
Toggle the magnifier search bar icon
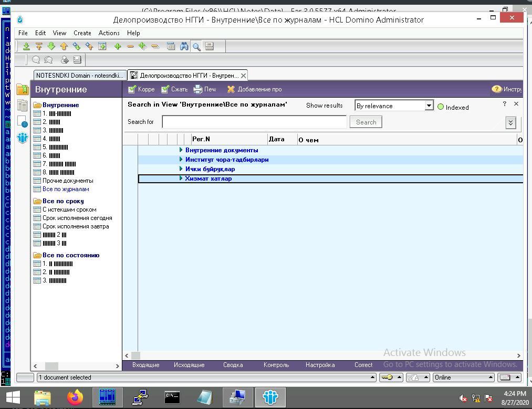coord(197,46)
